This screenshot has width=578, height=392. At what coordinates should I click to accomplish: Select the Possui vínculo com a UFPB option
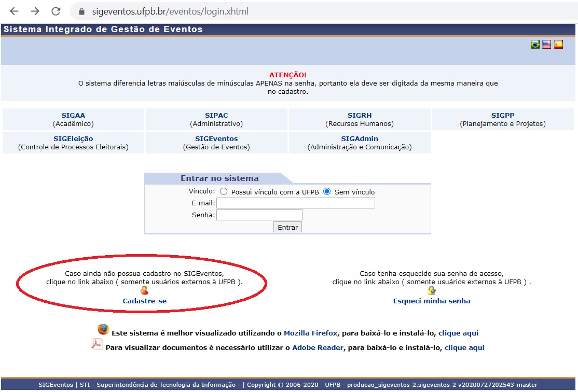tap(223, 191)
